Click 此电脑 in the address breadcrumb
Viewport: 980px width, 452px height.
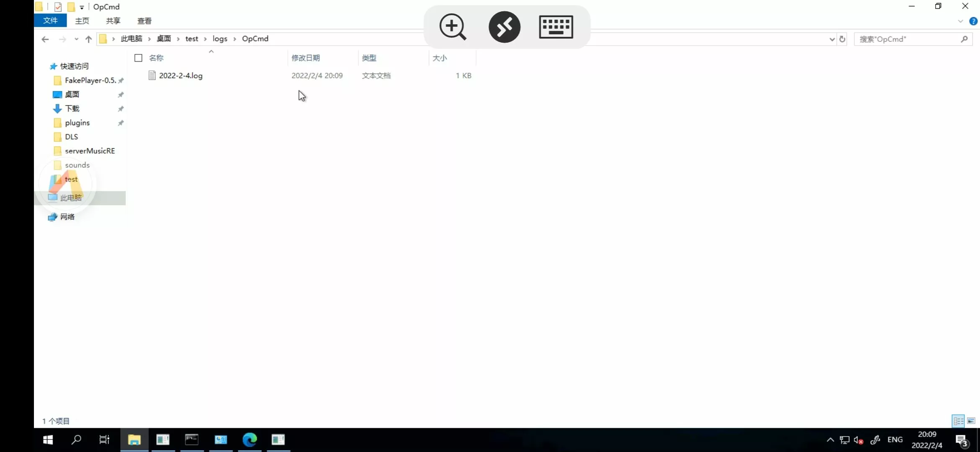132,39
